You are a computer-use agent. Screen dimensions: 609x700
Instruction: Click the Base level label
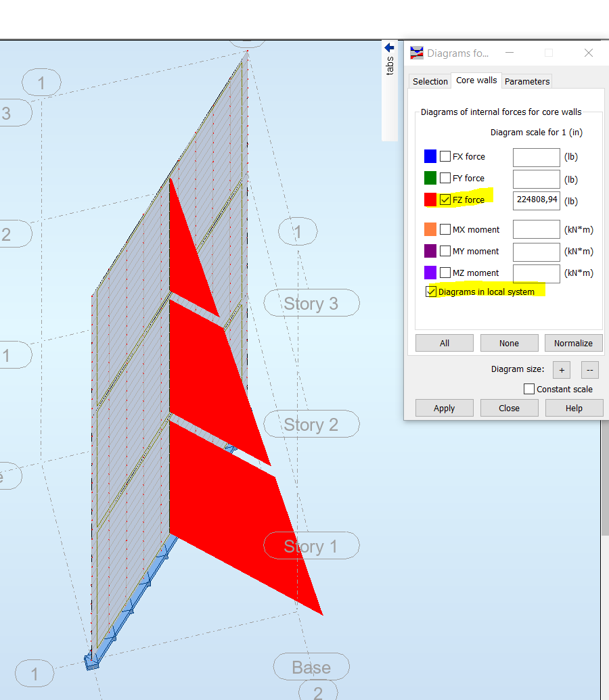pos(311,667)
